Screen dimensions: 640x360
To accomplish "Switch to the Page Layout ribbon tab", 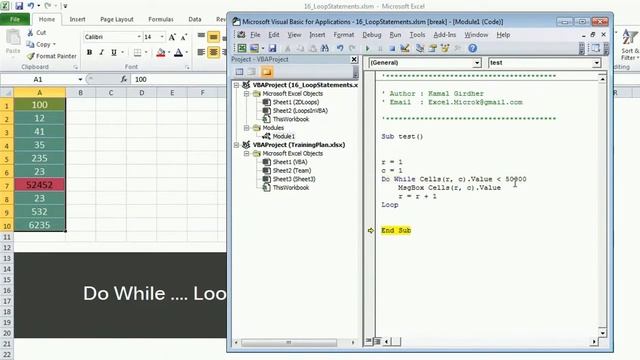I will click(x=117, y=19).
